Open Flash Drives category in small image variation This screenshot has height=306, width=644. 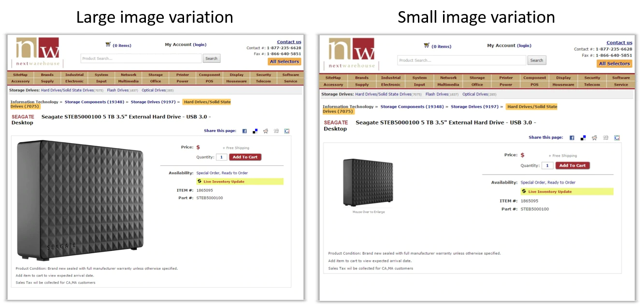click(437, 94)
